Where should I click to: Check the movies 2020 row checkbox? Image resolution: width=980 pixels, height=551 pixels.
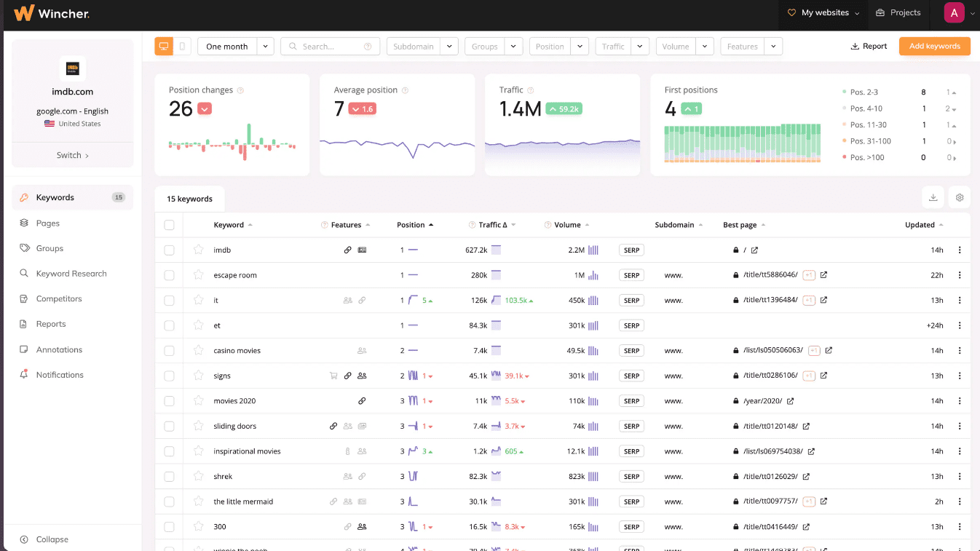(x=169, y=401)
